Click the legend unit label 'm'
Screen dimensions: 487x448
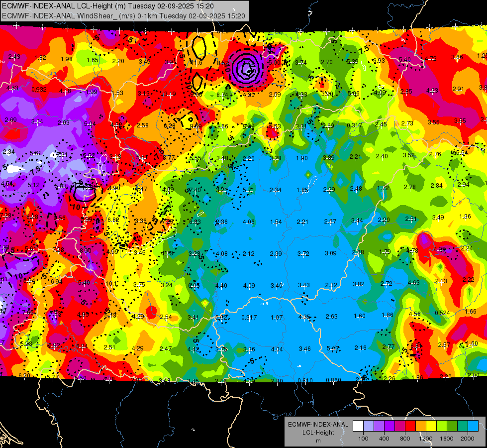318,441
